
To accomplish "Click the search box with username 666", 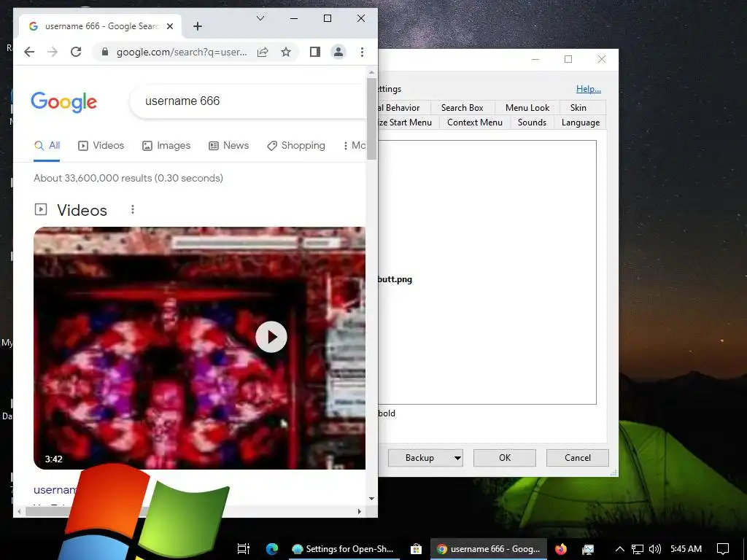I will (248, 101).
